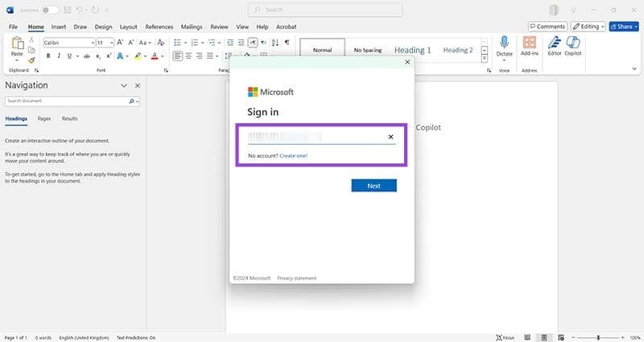Expand the Numbering list dropdown arrow
The width and height of the screenshot is (644, 342).
(x=203, y=43)
